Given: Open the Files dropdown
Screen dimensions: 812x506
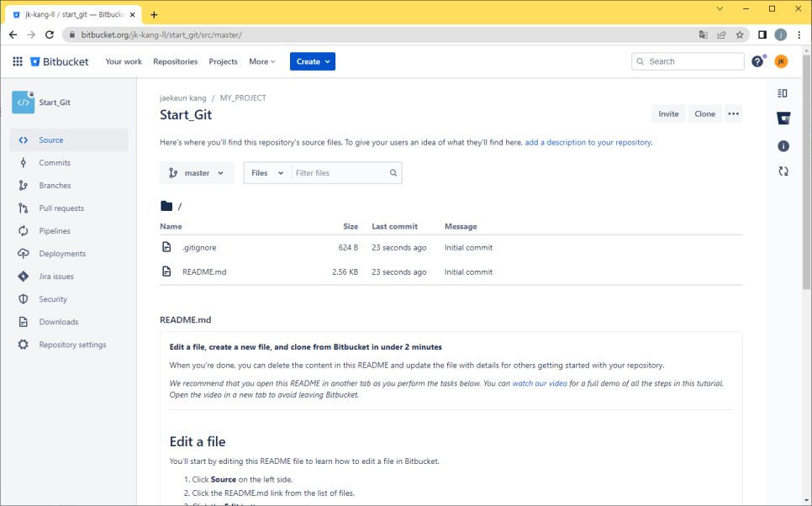Looking at the screenshot, I should pos(267,173).
